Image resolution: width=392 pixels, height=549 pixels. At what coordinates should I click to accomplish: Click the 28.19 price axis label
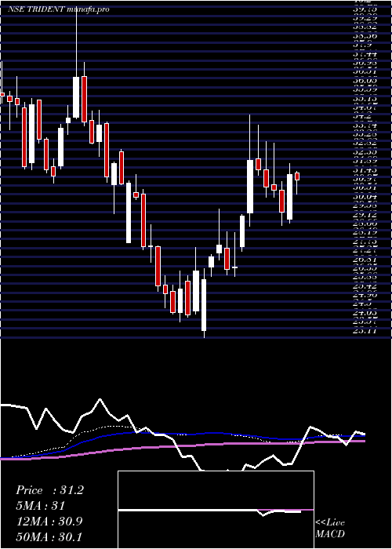(x=365, y=232)
